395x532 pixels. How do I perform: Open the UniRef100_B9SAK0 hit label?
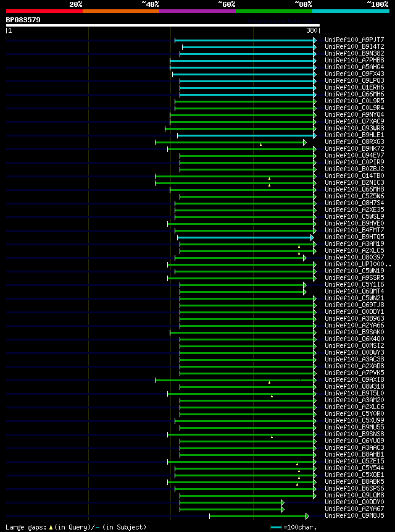click(354, 332)
